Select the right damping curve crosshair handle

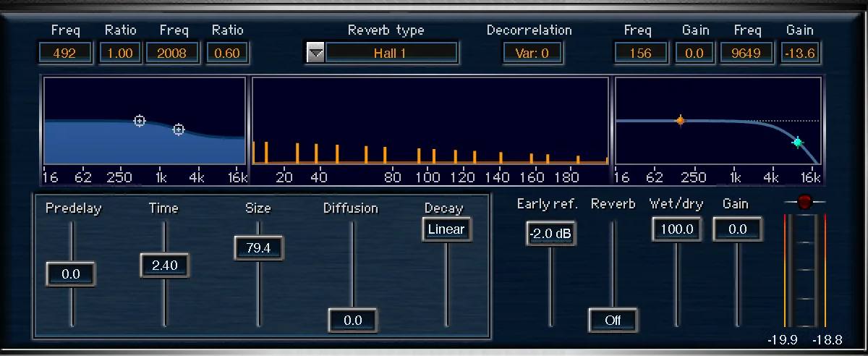tap(179, 130)
